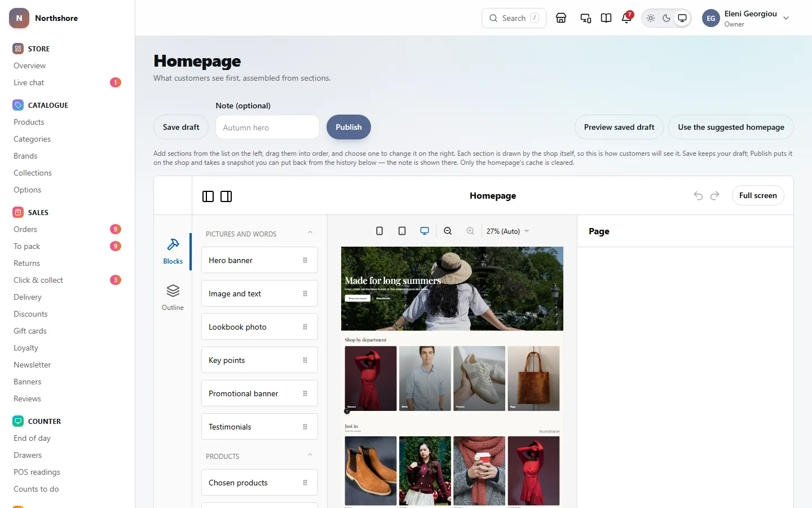Redo the editor change
812x508 pixels.
coord(715,196)
